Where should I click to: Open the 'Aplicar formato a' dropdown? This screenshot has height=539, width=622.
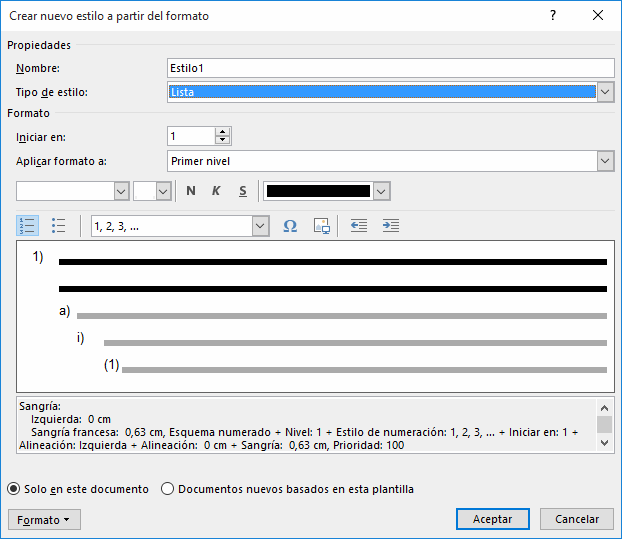point(605,161)
